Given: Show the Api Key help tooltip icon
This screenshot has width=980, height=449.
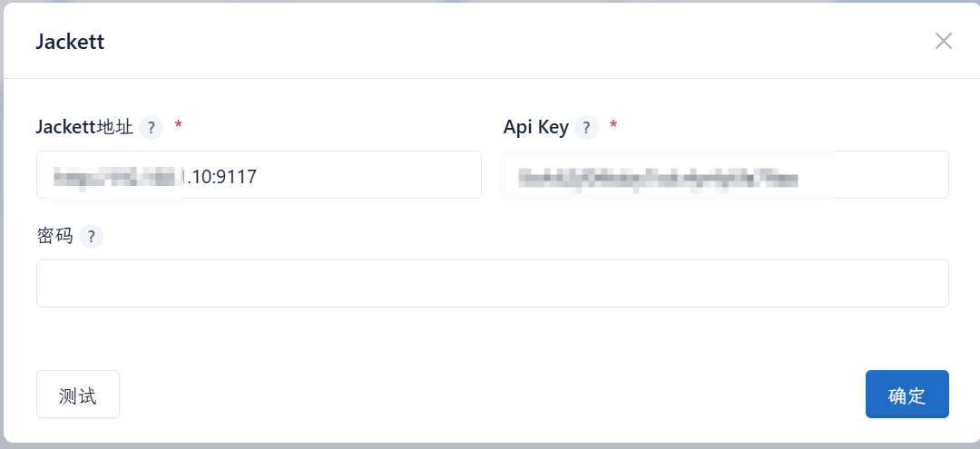Looking at the screenshot, I should pos(586,127).
